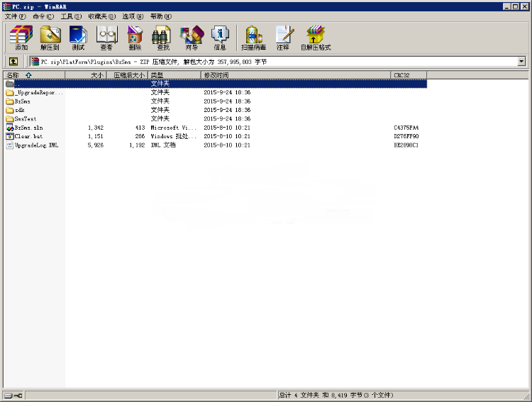The width and height of the screenshot is (532, 402).
Task: Open the 查找 (Find) binoculars tool
Action: pos(163,37)
